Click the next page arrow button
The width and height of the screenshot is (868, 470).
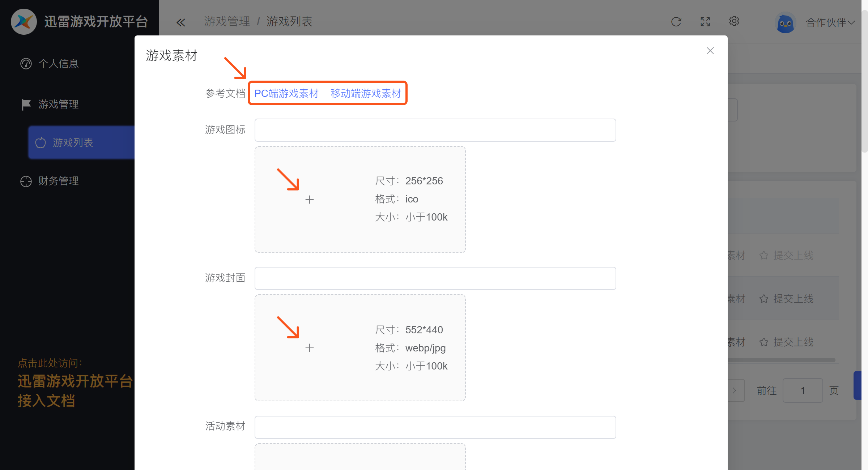click(736, 390)
